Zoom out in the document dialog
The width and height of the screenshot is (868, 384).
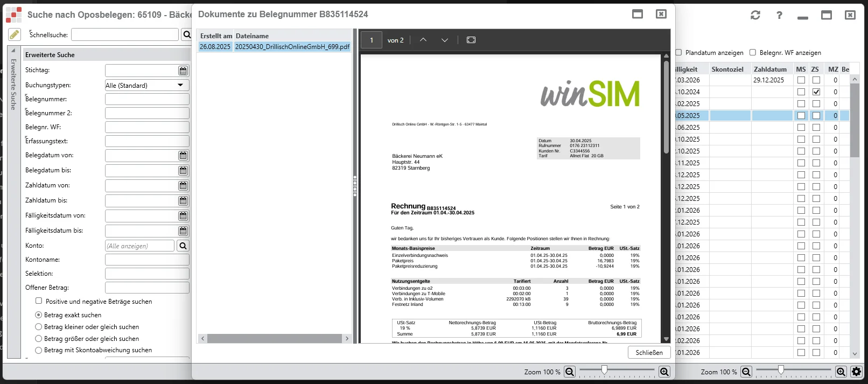point(570,372)
